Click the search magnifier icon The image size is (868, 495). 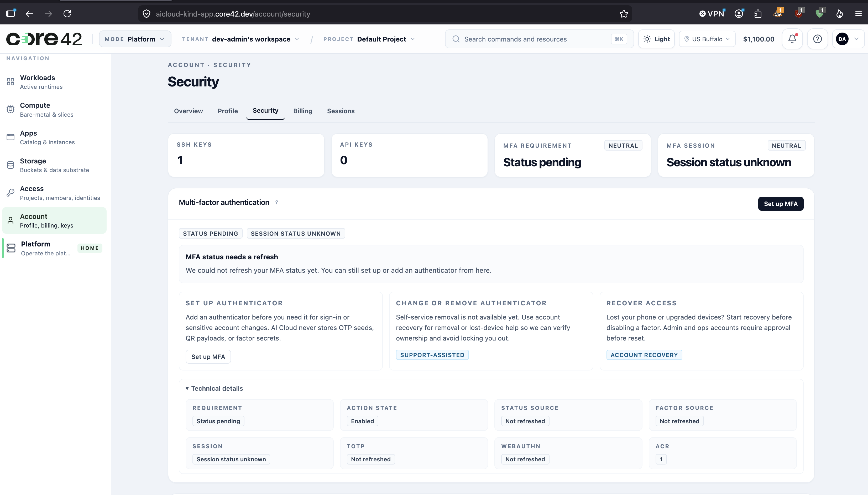point(456,39)
